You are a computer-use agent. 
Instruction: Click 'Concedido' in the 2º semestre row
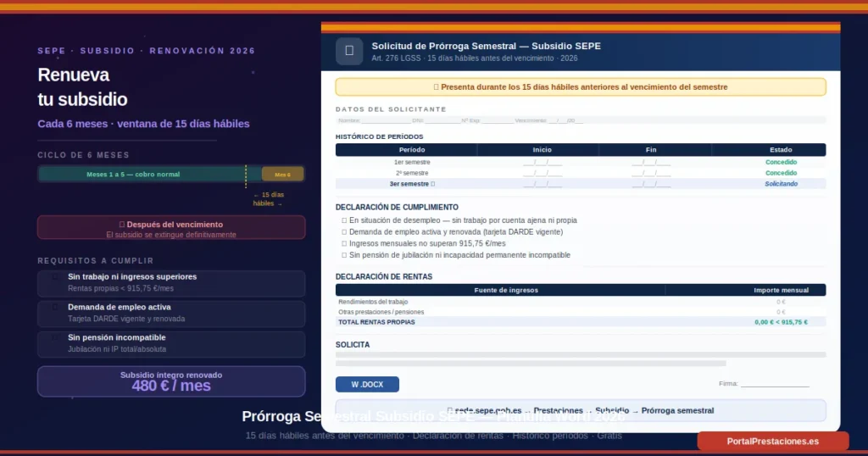click(781, 173)
